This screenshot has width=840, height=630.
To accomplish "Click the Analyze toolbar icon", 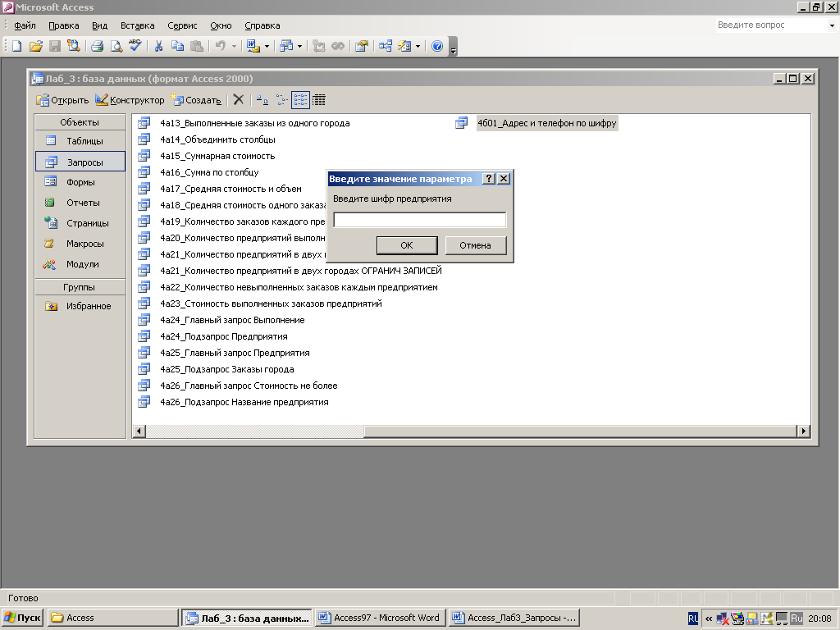I will click(286, 46).
